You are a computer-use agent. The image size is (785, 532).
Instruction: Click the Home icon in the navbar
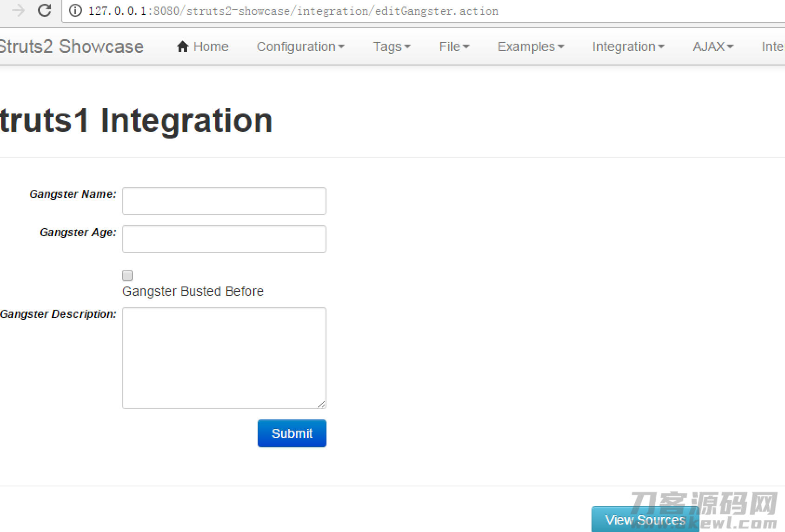pyautogui.click(x=183, y=47)
